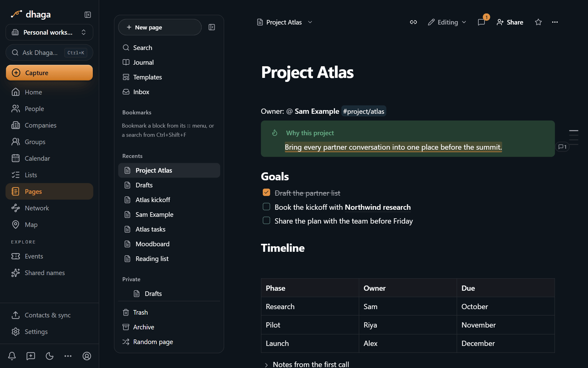Click the Ask Dhaga search field
Screen dimensions: 588x368
(49, 52)
